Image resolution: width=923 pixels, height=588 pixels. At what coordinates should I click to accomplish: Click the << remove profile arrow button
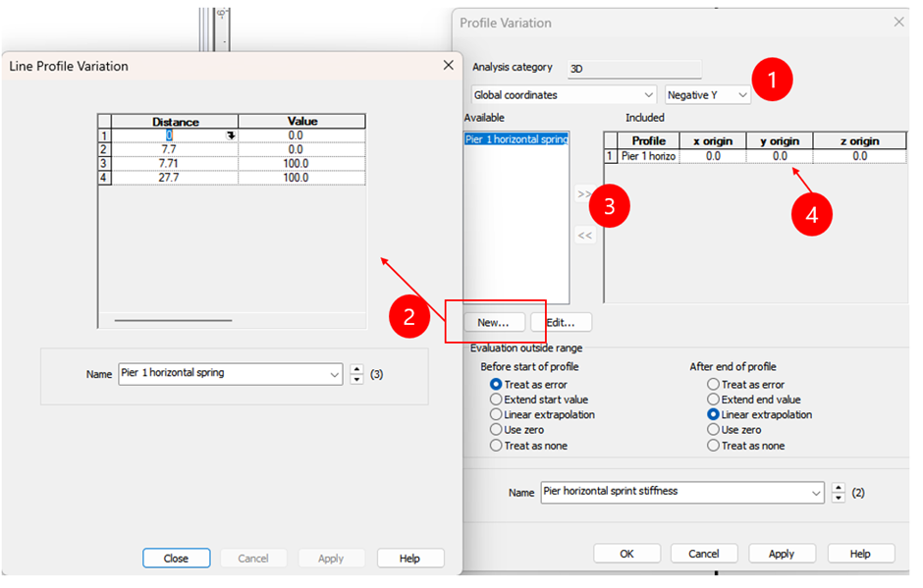point(584,236)
